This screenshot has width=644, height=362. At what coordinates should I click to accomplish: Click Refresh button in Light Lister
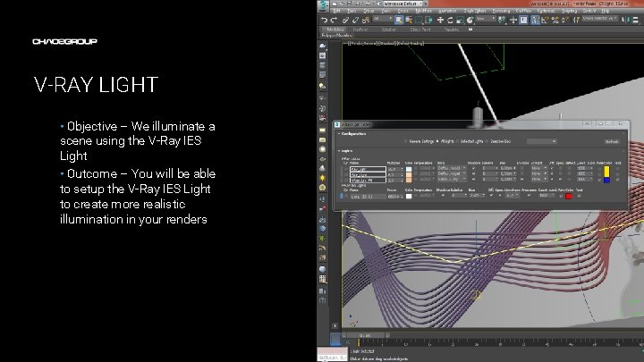(x=612, y=141)
